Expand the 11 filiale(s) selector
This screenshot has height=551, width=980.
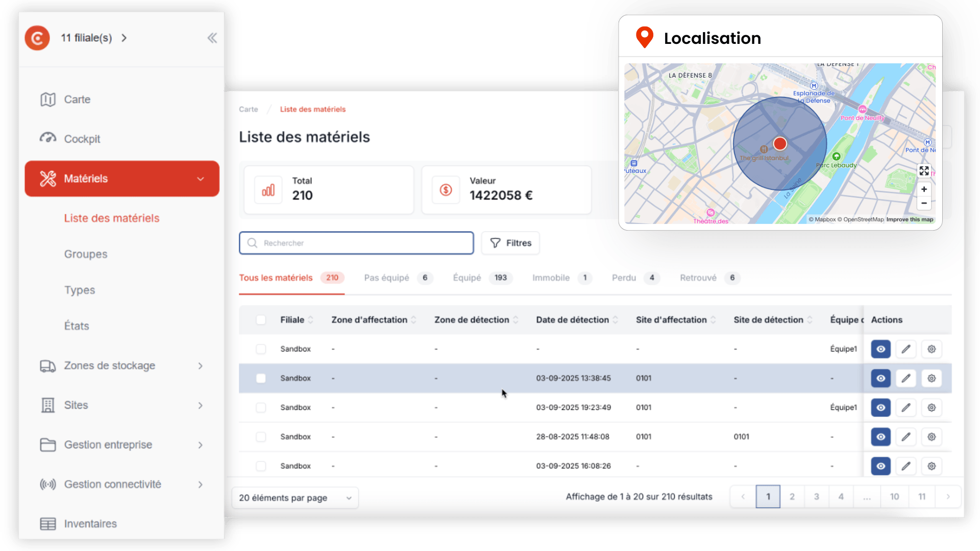click(94, 38)
